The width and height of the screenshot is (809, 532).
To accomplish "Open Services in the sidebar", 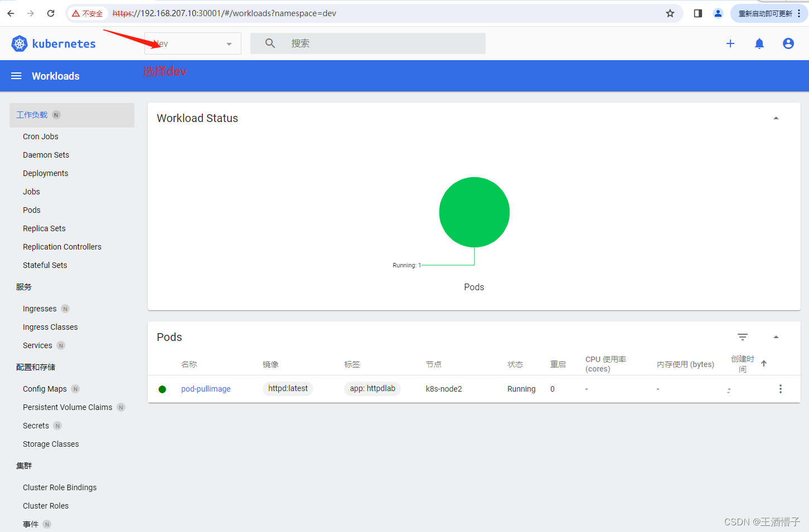I will tap(37, 345).
